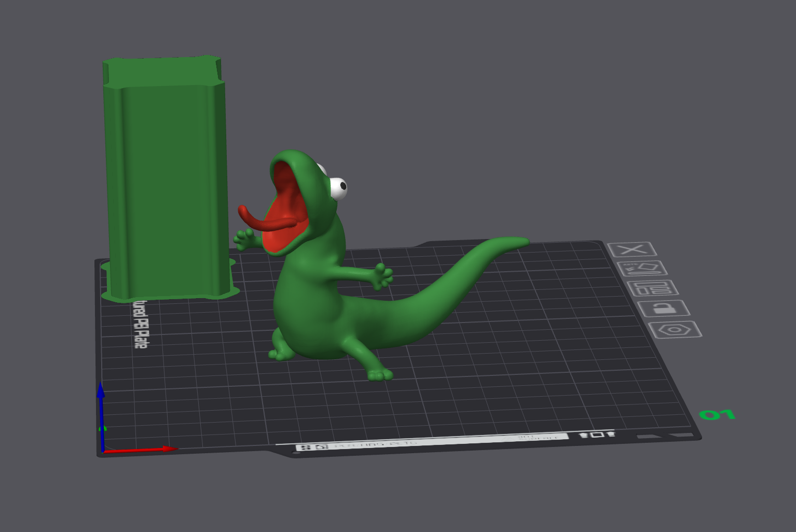
Task: Auto orient objects on this plate
Action: [x=642, y=269]
